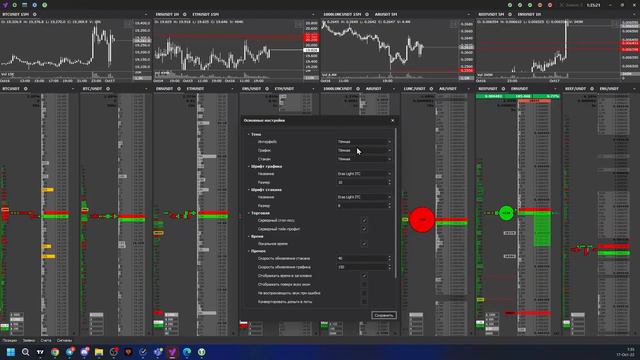Enable Конвертировать деньги в лоты checkbox
The height and width of the screenshot is (360, 640).
364,302
